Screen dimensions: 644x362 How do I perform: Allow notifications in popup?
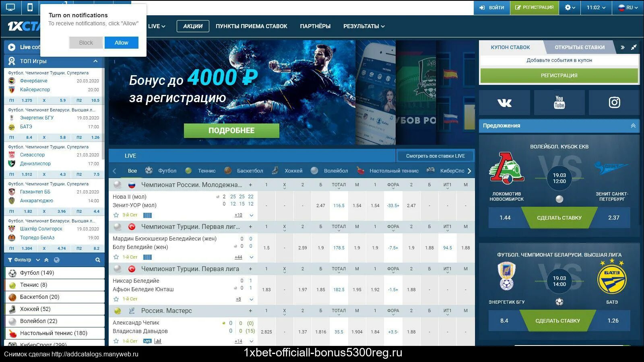pyautogui.click(x=121, y=43)
